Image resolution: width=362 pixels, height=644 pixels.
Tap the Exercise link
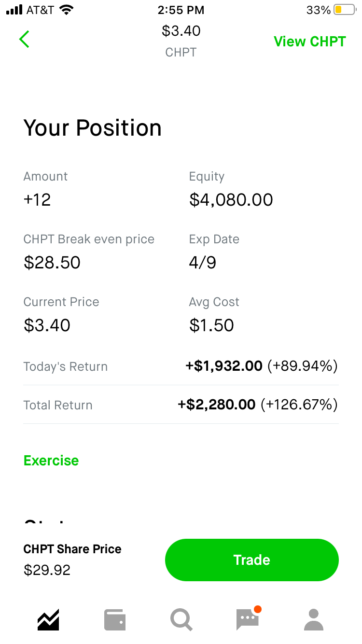(x=51, y=461)
